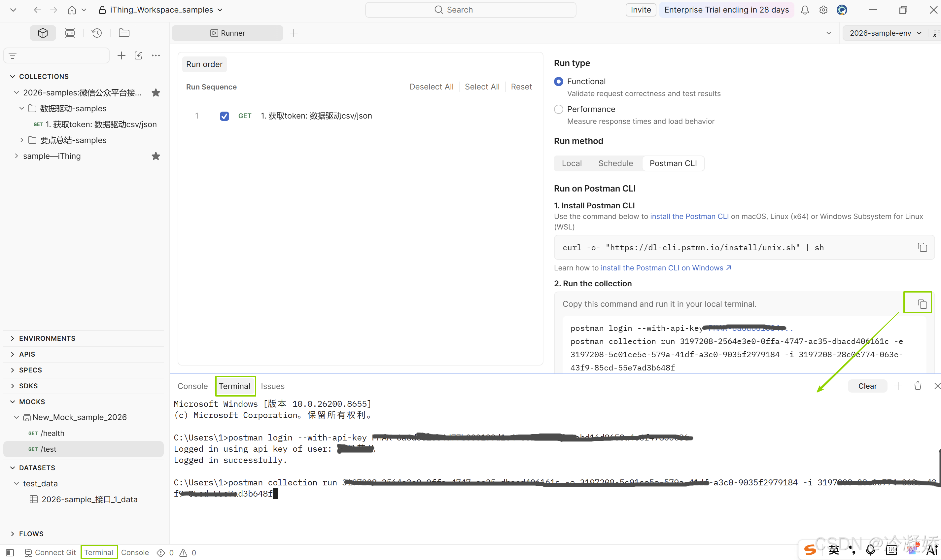Click the import icon in sidebar header
941x560 pixels.
[138, 56]
